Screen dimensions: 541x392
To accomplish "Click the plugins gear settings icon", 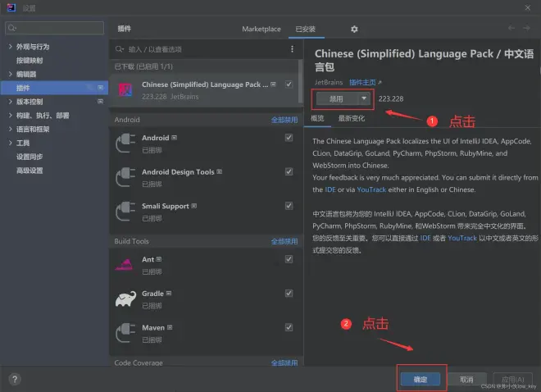I will [x=354, y=29].
